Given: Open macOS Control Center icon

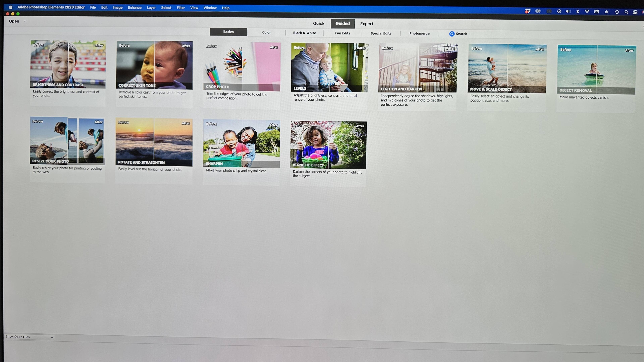Looking at the screenshot, I should [x=635, y=12].
